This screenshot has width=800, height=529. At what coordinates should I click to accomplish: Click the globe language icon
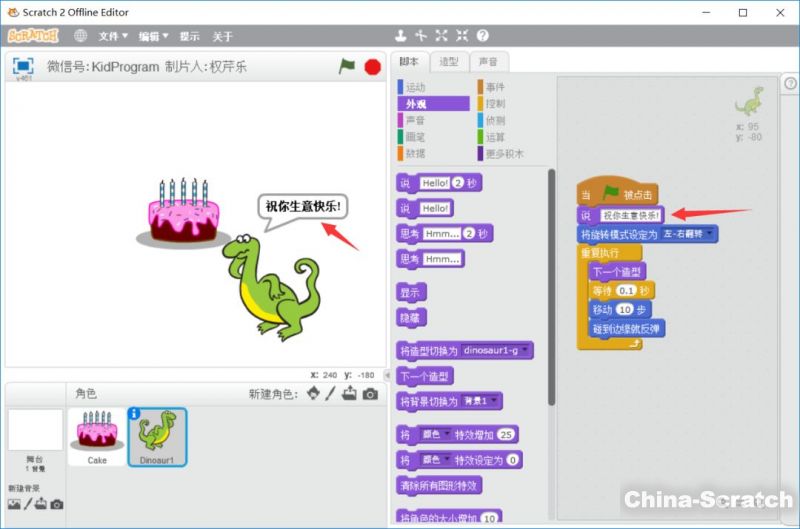[80, 36]
